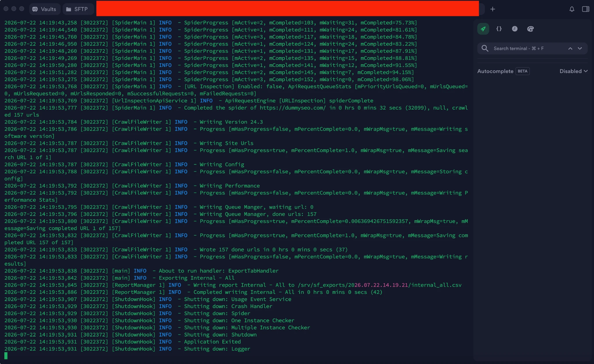Screen dimensions: 594x364
Task: Open the theme palette icon
Action: point(530,29)
